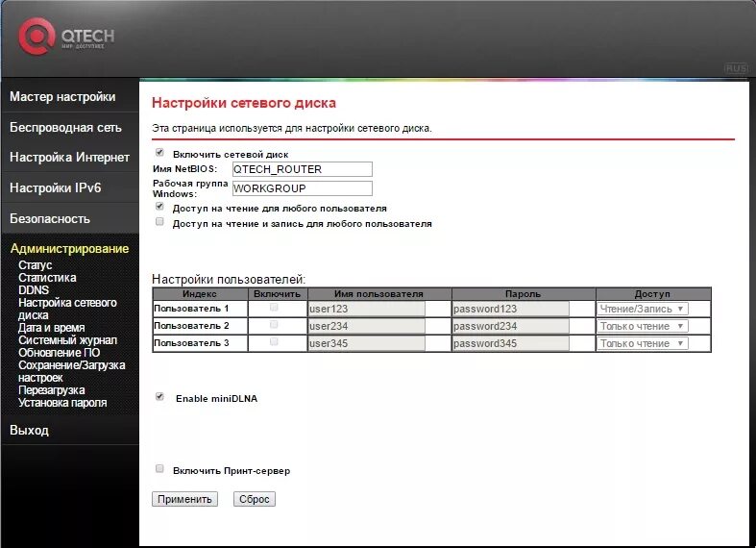The width and height of the screenshot is (756, 548).
Task: Click Выход to log out
Action: point(30,431)
